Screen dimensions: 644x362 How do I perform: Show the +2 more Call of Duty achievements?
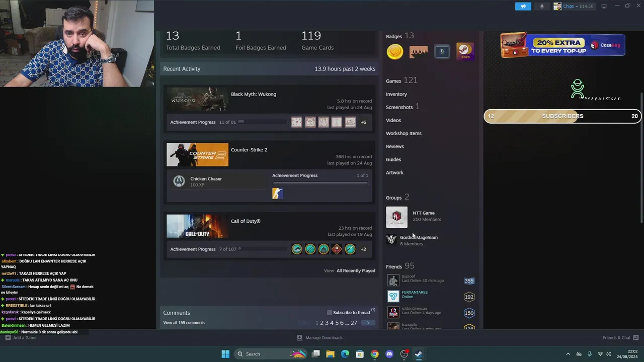click(x=363, y=249)
